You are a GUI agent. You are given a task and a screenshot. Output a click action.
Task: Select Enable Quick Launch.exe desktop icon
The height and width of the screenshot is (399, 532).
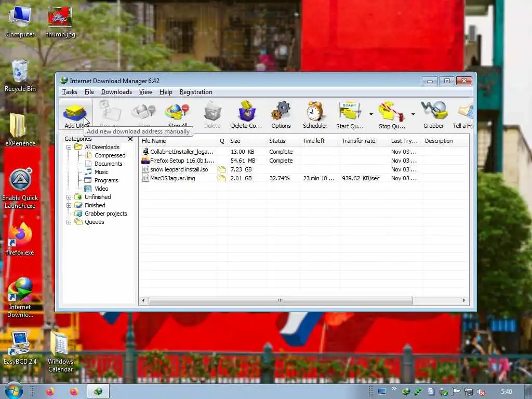(x=20, y=188)
